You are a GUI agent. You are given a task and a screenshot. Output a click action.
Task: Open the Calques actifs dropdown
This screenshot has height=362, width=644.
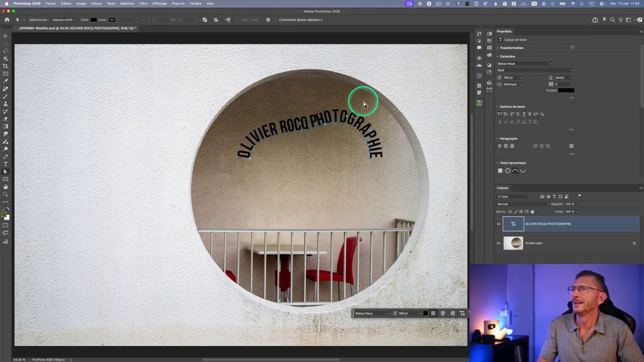[x=63, y=20]
